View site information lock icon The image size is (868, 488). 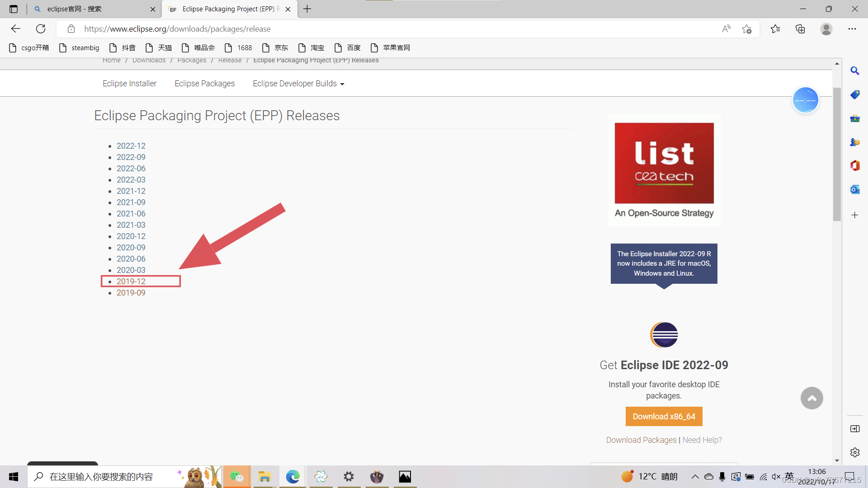click(71, 29)
